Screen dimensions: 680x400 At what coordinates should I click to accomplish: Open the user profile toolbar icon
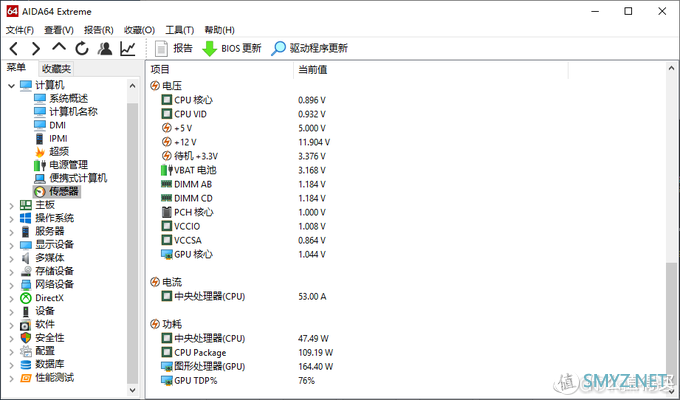pos(105,49)
